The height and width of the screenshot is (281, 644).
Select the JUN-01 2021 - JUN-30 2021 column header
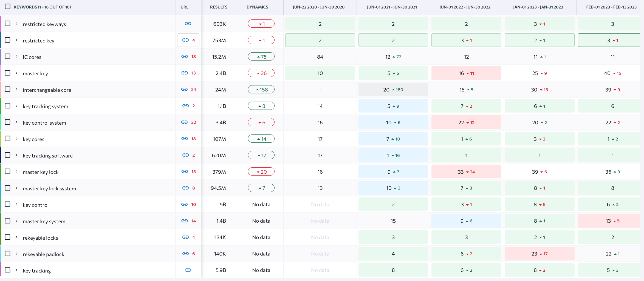[x=392, y=7]
